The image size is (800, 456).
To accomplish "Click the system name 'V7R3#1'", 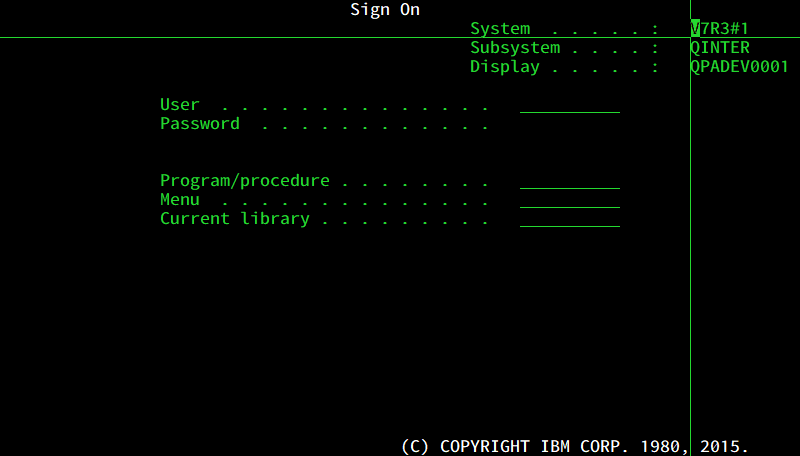I will [x=719, y=29].
